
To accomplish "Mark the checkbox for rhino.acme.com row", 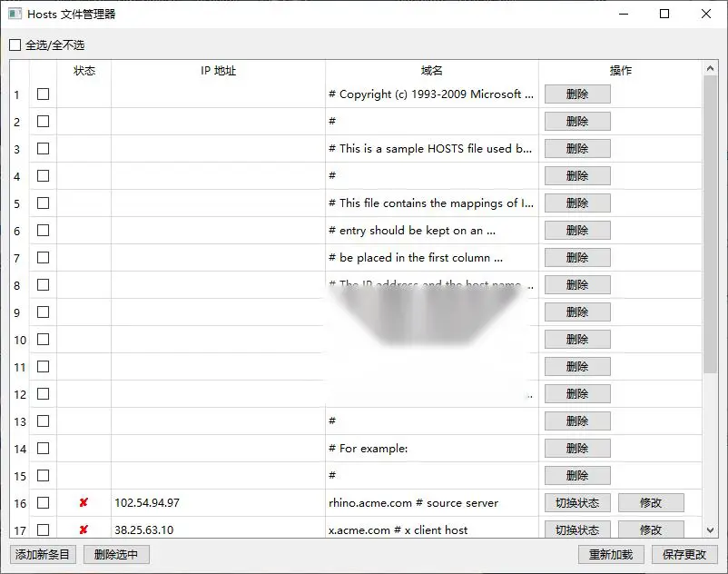I will (x=44, y=503).
